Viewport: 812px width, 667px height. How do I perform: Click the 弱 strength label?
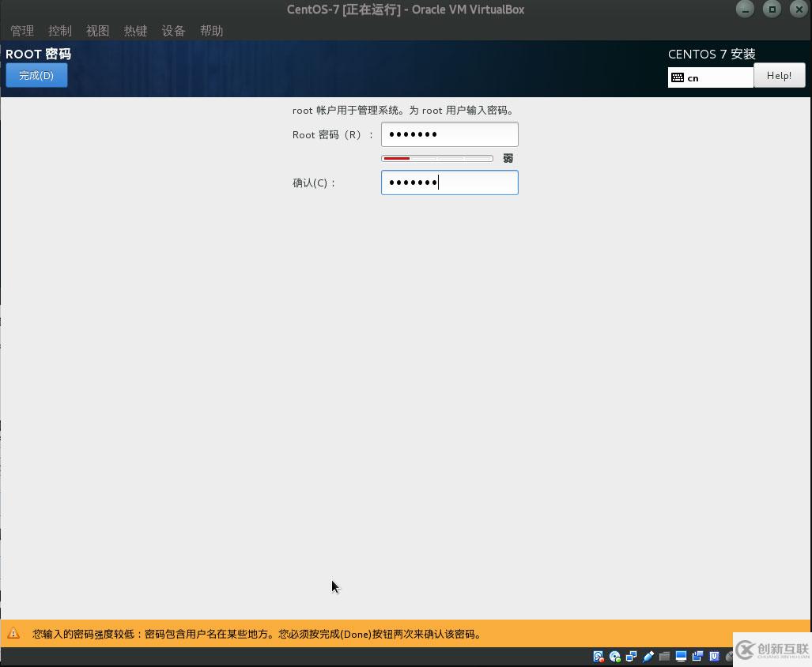[508, 158]
